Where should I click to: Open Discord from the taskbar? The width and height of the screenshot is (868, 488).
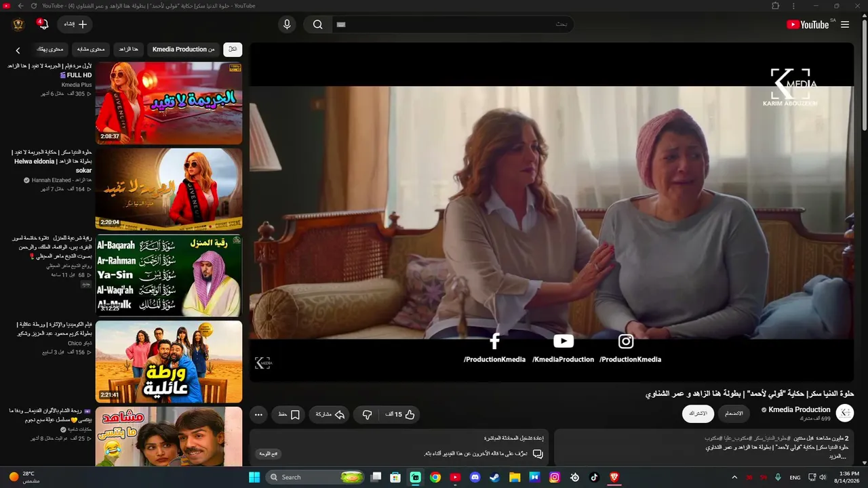pos(475,477)
